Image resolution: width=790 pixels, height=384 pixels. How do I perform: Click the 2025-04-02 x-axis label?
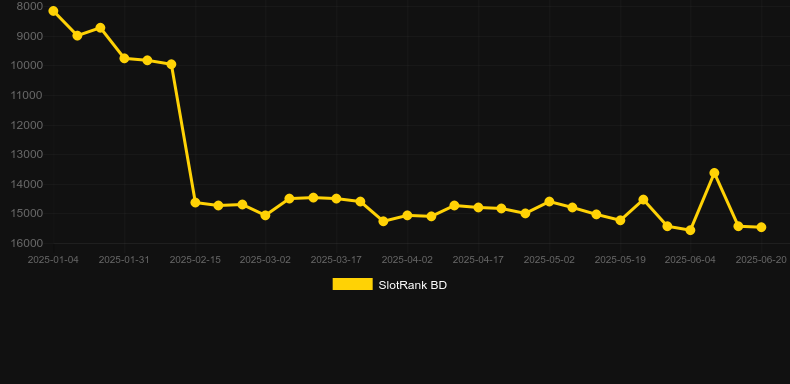pos(407,260)
